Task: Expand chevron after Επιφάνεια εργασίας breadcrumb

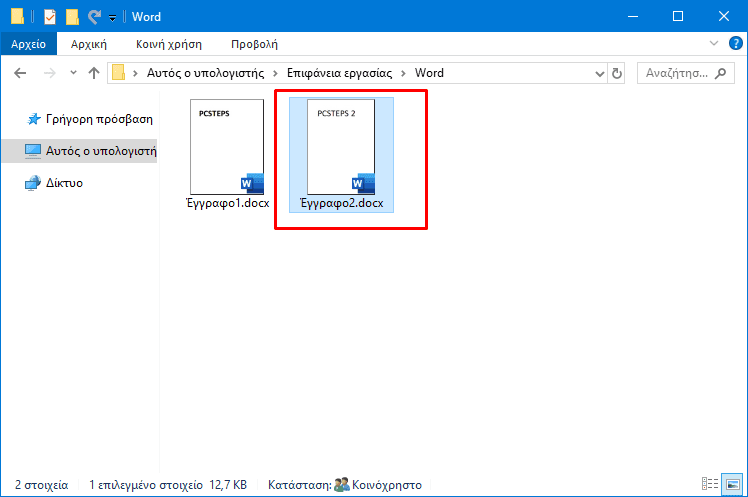Action: coord(403,73)
